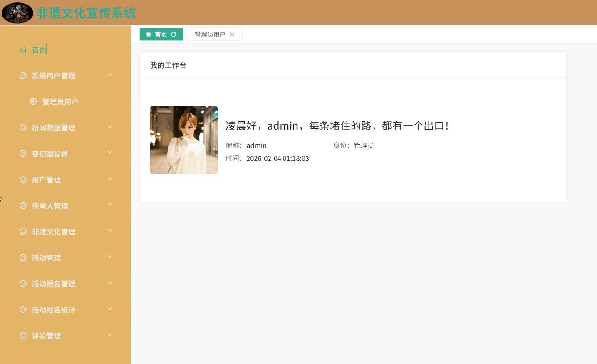Click the 非遗文化宣传系统 header title
The width and height of the screenshot is (597, 364).
[x=86, y=13]
